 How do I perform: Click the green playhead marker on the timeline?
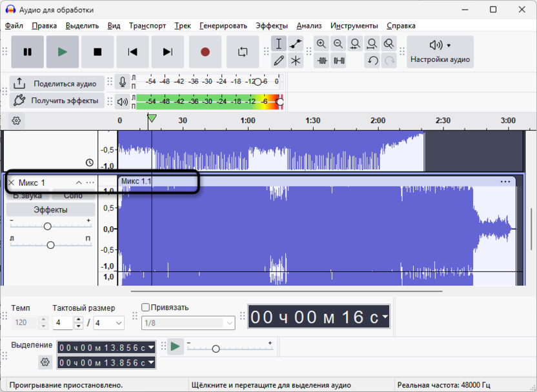pos(152,118)
